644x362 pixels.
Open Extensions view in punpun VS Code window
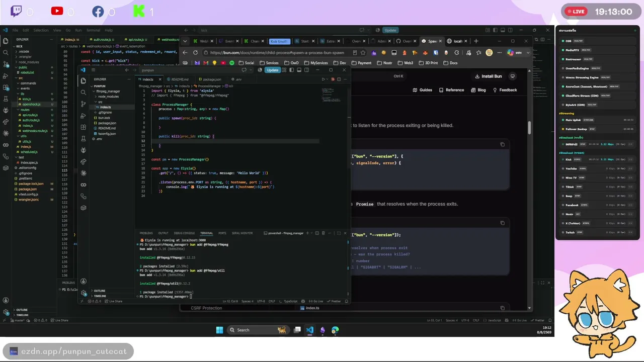click(x=84, y=127)
